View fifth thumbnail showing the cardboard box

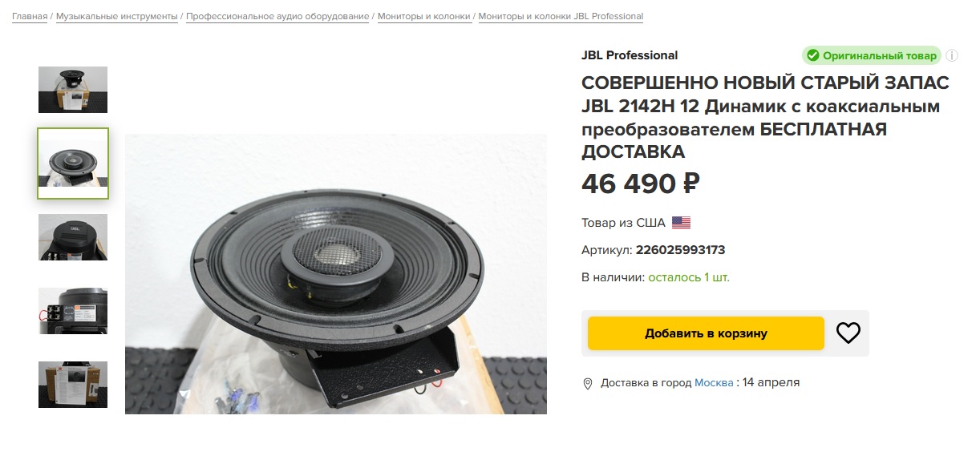(73, 385)
